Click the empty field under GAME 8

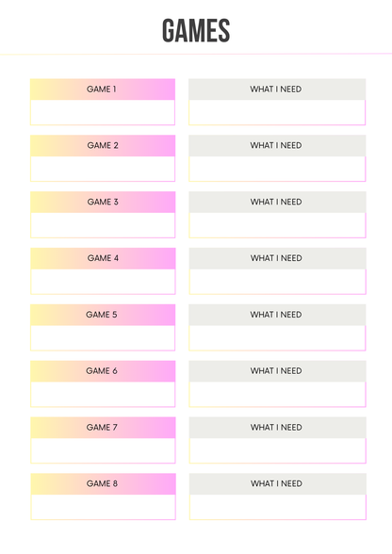(x=104, y=507)
